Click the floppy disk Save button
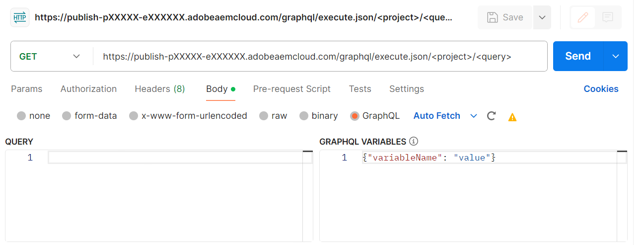Viewport: 644px width, 245px height. (505, 17)
